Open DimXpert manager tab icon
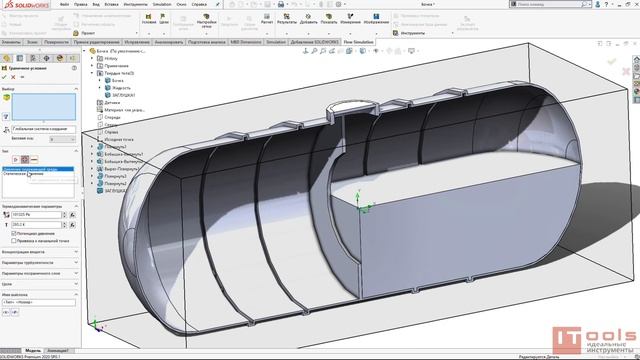 click(x=47, y=58)
